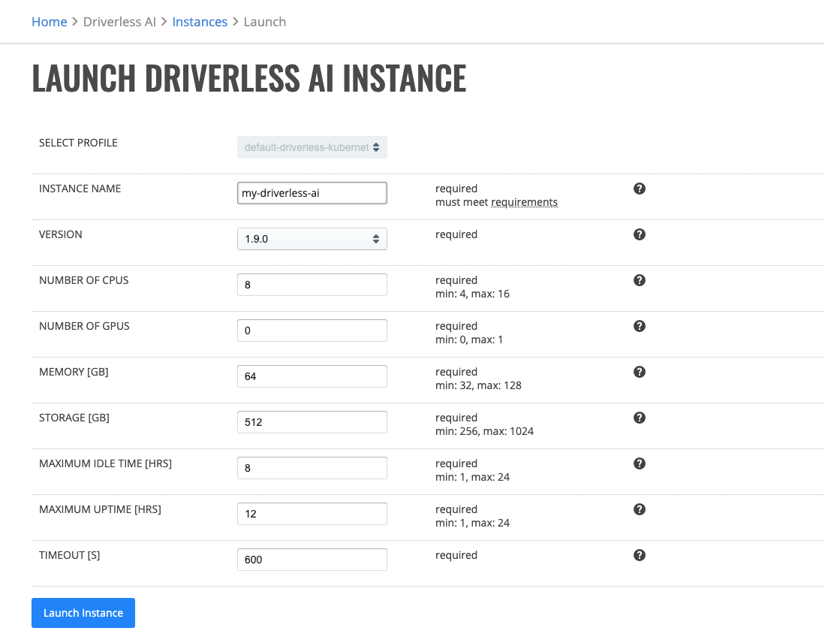Click 'min: 32, max: 128' hint text
The width and height of the screenshot is (840, 643).
point(478,385)
